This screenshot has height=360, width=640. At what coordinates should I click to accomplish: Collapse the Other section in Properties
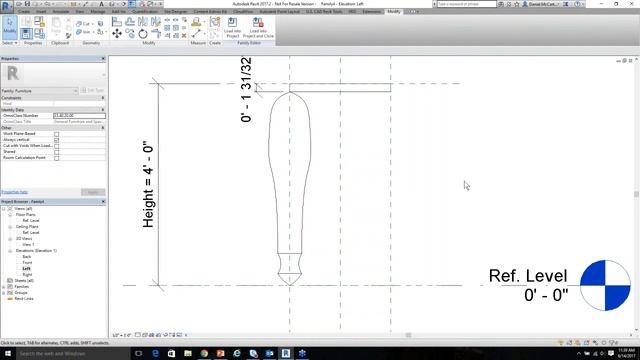[102, 128]
